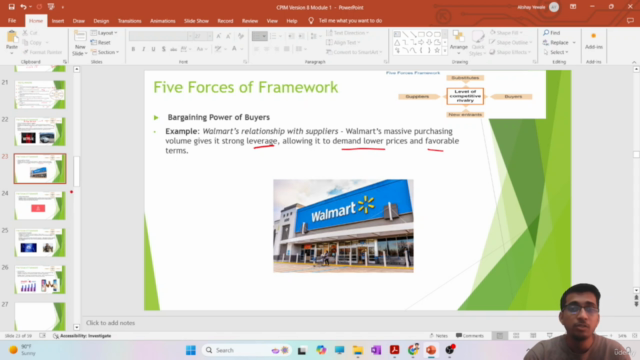Open Comments pane from title bar
Screen dimensions: 640x360
click(631, 20)
